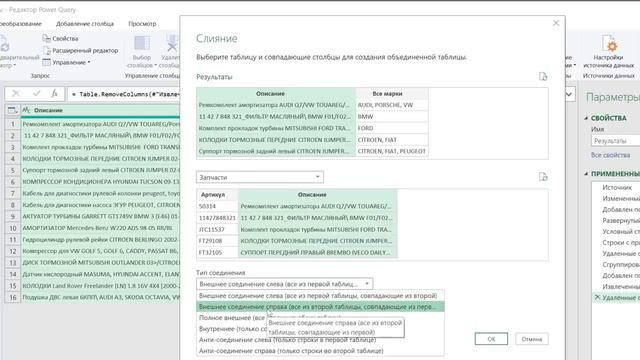Click page icon beside Запчасти selector

click(x=543, y=177)
